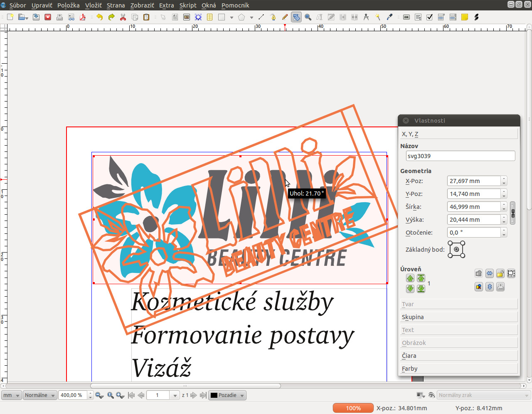Open the Skript menu
The width and height of the screenshot is (532, 414).
click(187, 5)
